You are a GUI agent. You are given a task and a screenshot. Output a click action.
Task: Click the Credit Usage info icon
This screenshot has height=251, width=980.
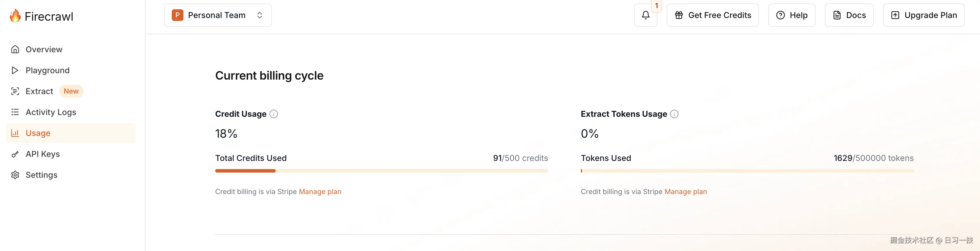(274, 114)
